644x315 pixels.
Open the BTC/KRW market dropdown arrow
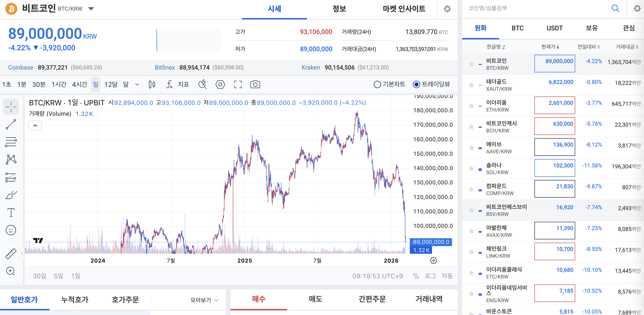tap(91, 9)
